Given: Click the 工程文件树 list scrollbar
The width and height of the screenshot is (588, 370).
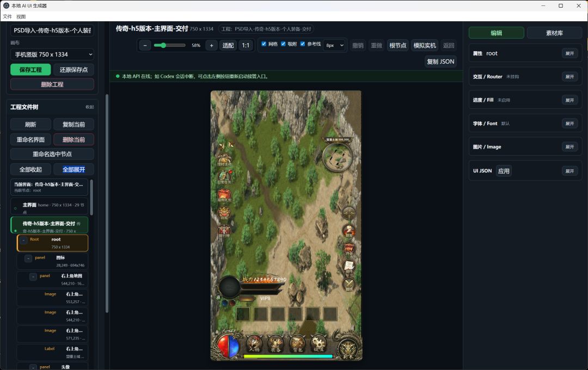Looking at the screenshot, I should (x=91, y=198).
